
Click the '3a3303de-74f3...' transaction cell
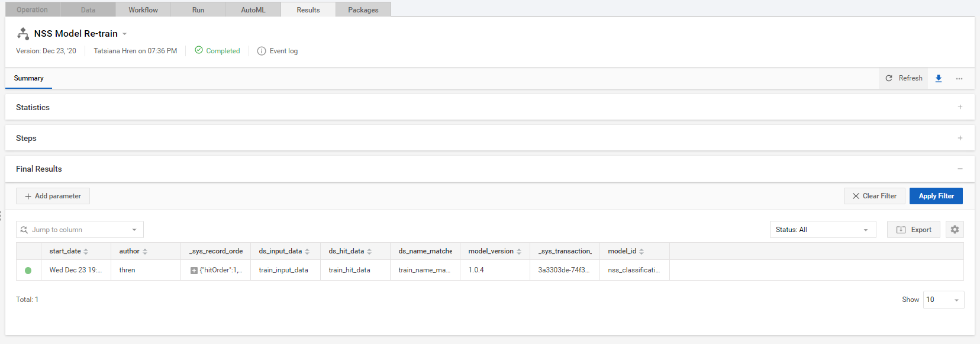[x=565, y=270]
